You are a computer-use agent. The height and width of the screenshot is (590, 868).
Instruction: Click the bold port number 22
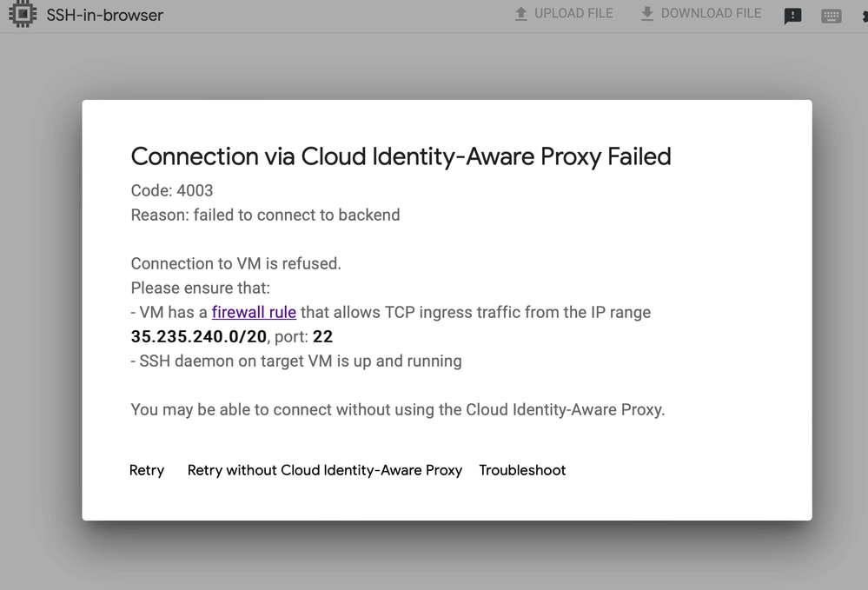(322, 336)
